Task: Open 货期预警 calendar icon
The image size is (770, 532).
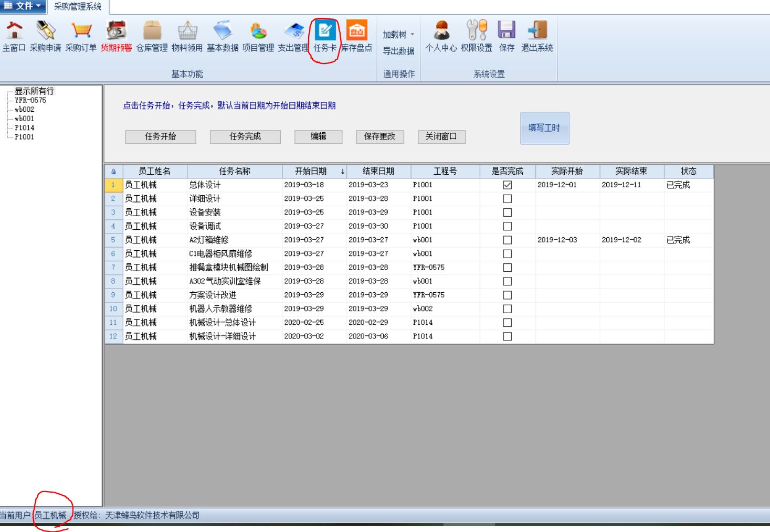Action: pos(116,31)
